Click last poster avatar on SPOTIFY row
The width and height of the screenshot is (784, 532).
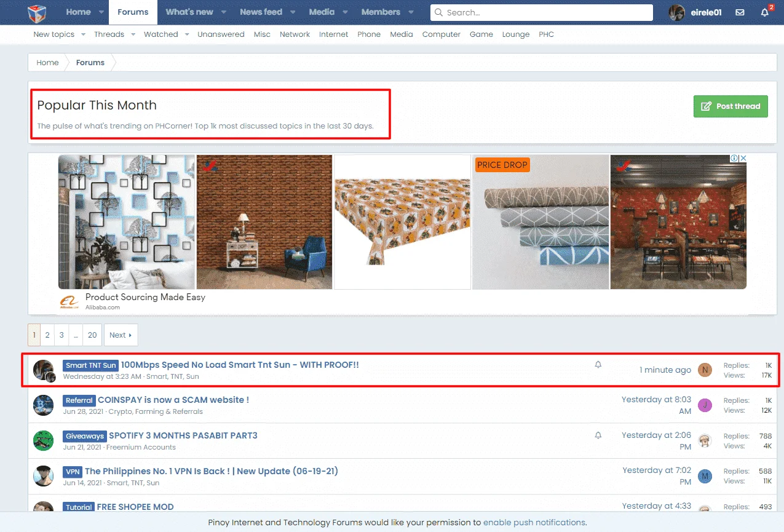(705, 441)
